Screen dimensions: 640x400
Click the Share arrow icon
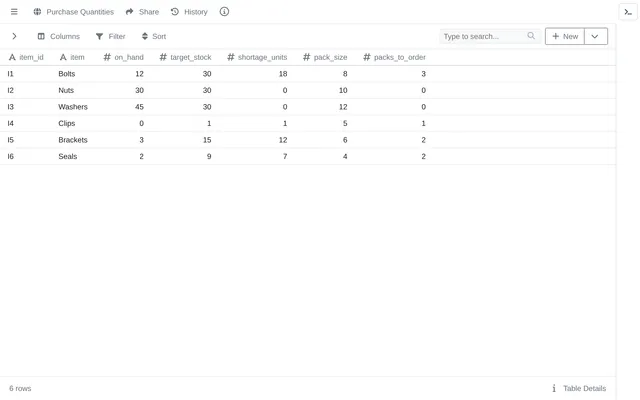click(x=129, y=12)
